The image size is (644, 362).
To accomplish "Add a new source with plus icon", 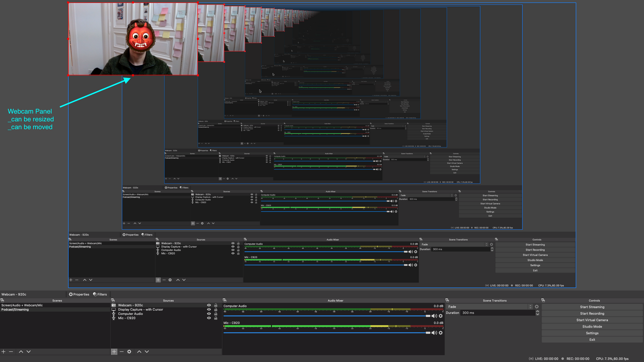I will 114,352.
